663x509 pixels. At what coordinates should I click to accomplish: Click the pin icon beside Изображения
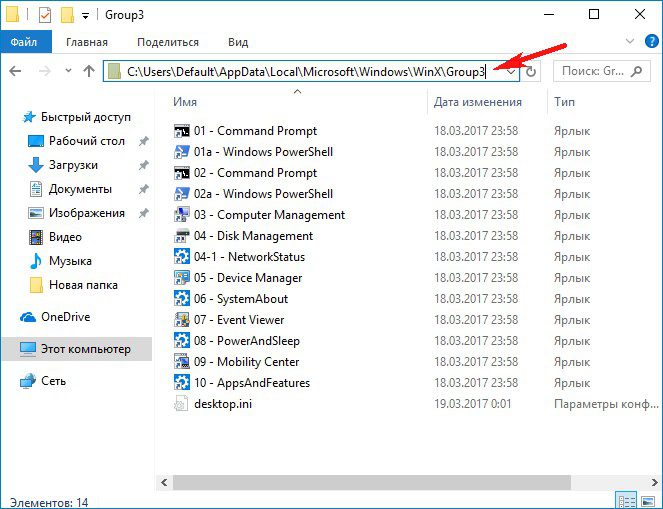click(144, 213)
